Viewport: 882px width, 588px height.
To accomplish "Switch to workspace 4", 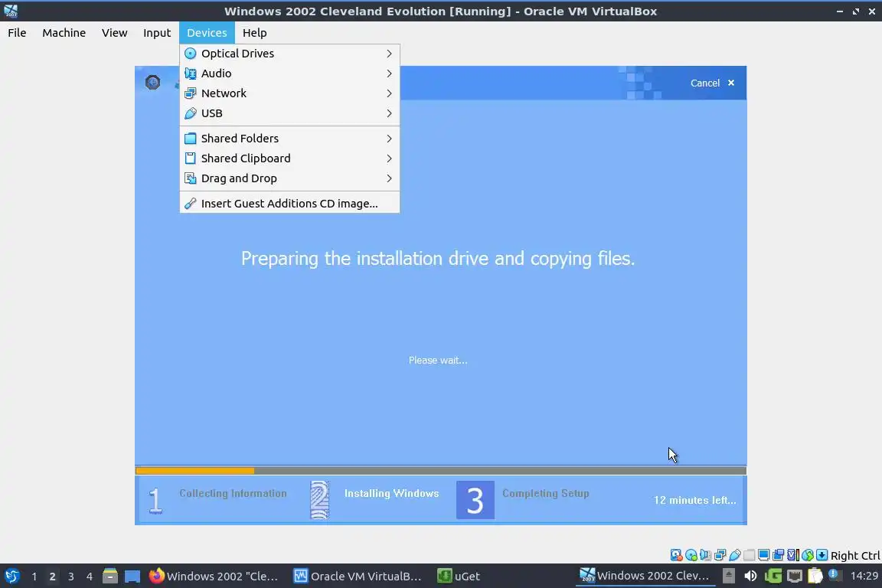I will [x=90, y=577].
